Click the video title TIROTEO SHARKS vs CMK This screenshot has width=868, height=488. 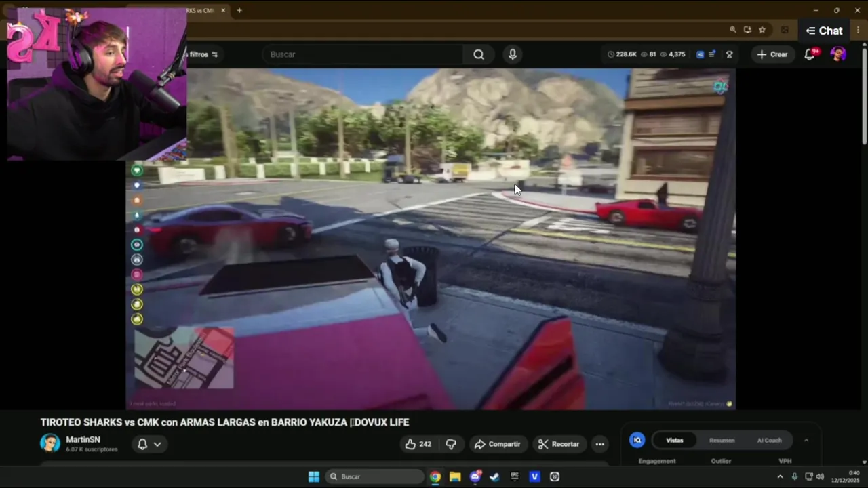224,422
